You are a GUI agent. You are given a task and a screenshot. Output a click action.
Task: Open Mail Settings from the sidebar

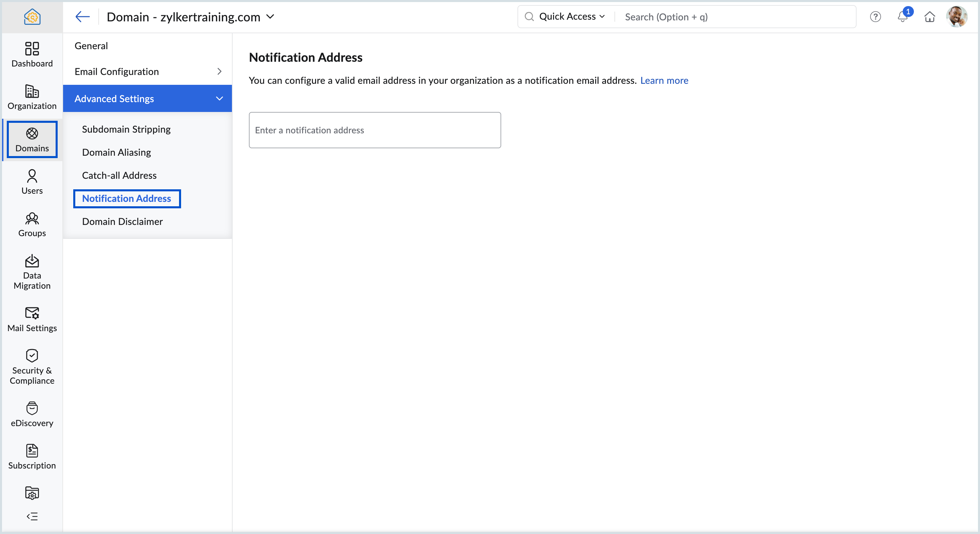pos(32,319)
